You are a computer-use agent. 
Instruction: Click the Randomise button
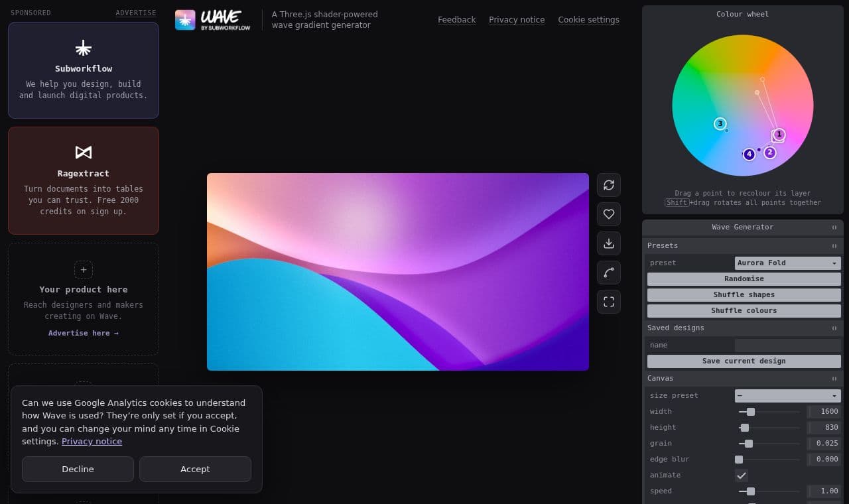(x=744, y=279)
